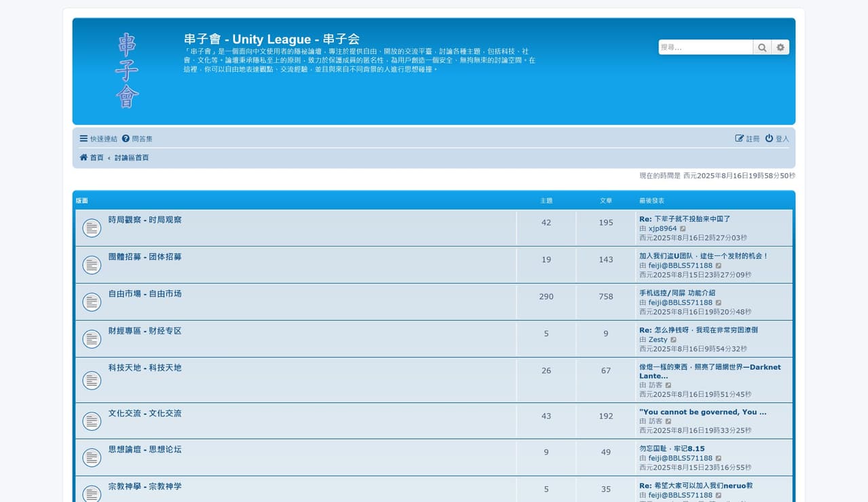The width and height of the screenshot is (868, 502).
Task: Click home icon in breadcrumb
Action: coord(83,157)
